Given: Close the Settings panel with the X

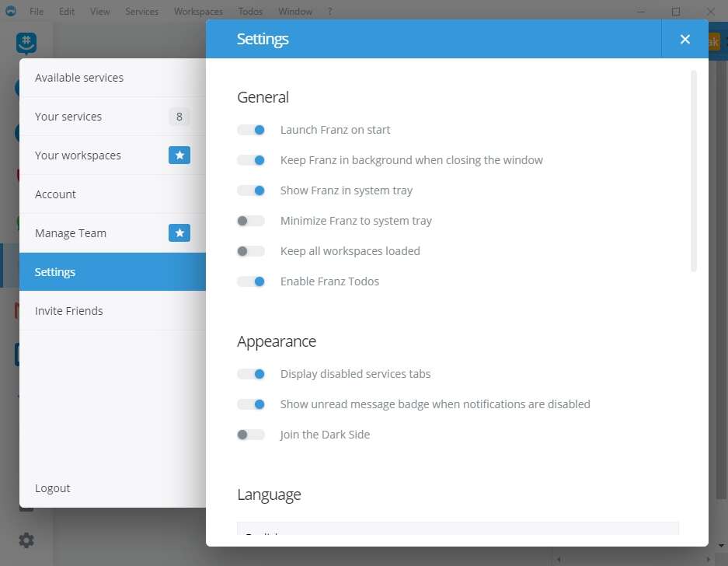Looking at the screenshot, I should (684, 39).
